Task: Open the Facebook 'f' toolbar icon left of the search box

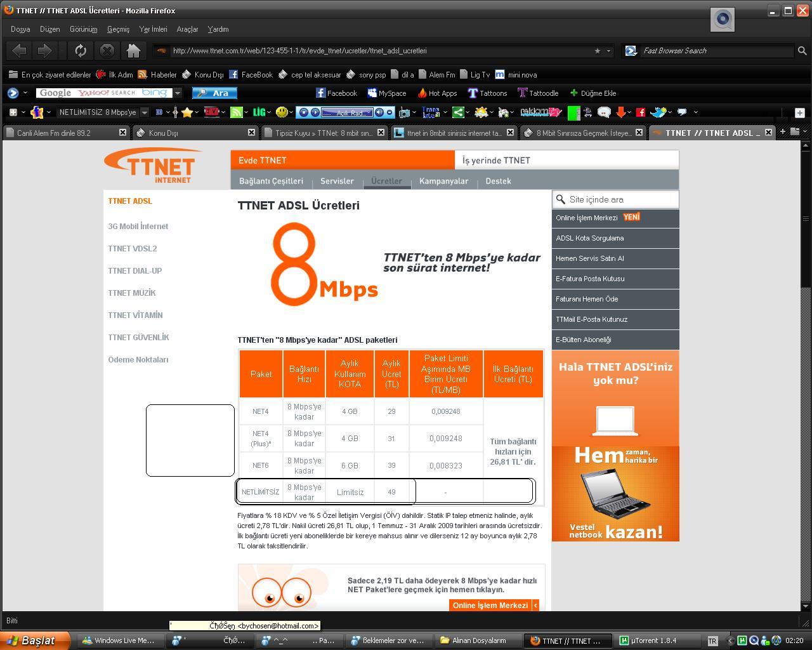Action: click(x=37, y=112)
